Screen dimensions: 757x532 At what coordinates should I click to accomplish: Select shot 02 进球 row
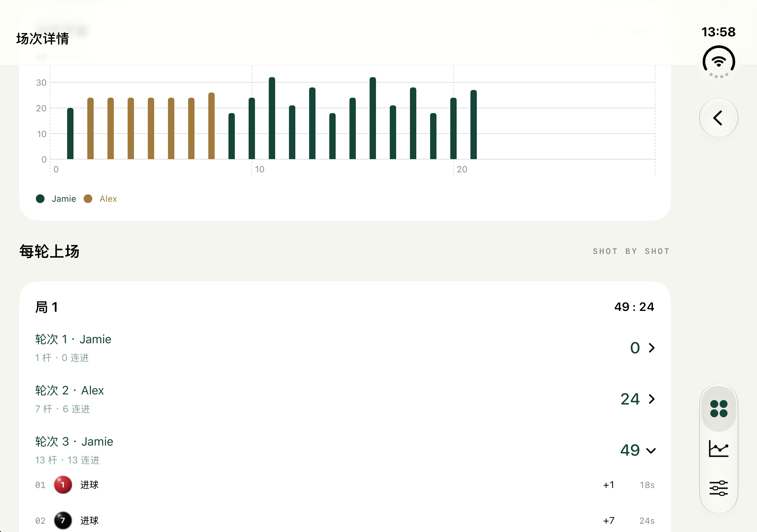tap(345, 521)
